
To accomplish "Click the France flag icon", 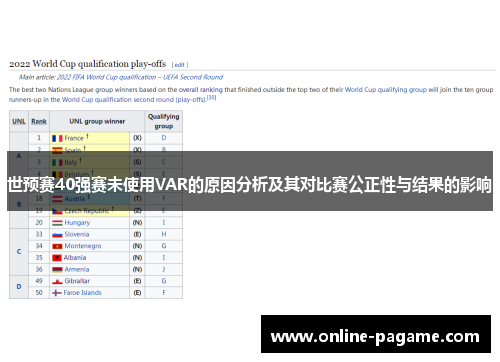I will point(57,138).
